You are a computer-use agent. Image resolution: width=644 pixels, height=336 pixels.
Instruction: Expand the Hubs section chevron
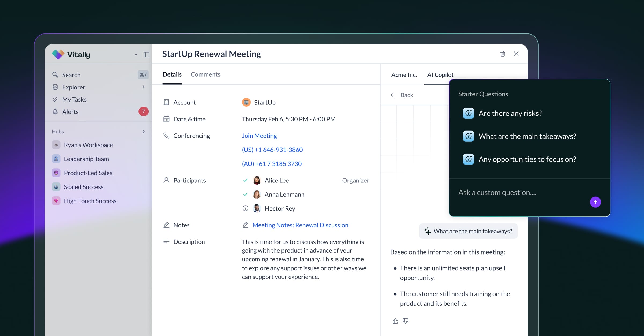(144, 132)
